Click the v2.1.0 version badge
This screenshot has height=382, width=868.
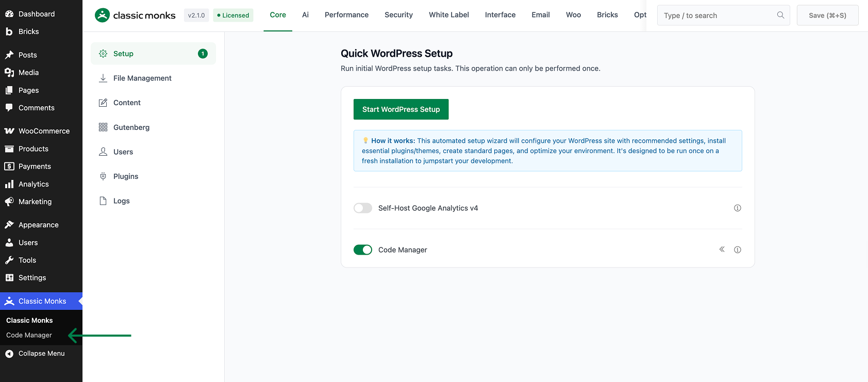click(196, 15)
